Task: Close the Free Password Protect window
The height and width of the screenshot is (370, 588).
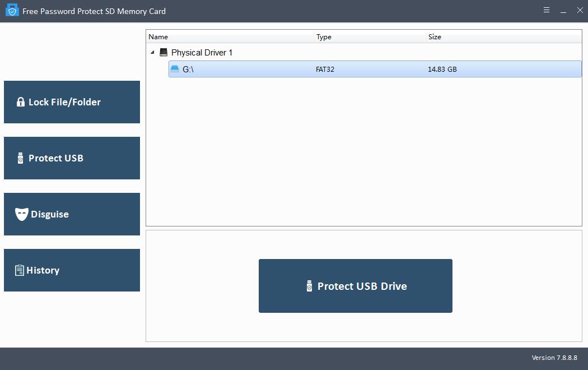Action: 580,10
